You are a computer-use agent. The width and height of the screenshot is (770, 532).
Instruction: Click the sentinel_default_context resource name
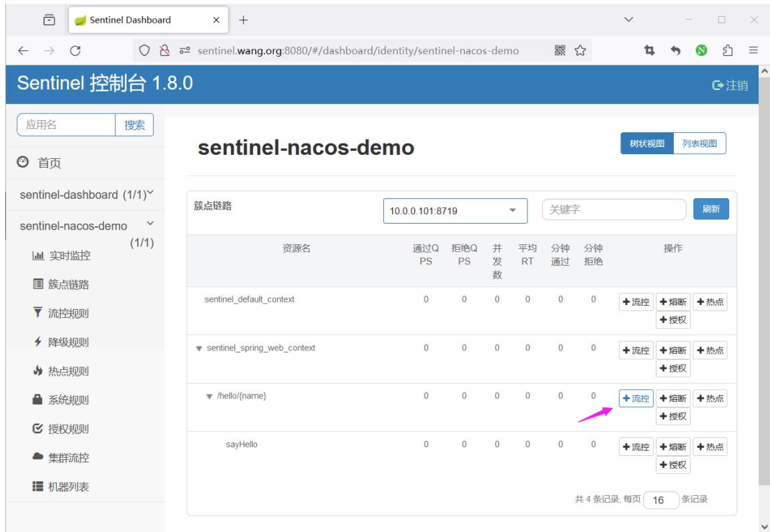point(250,299)
